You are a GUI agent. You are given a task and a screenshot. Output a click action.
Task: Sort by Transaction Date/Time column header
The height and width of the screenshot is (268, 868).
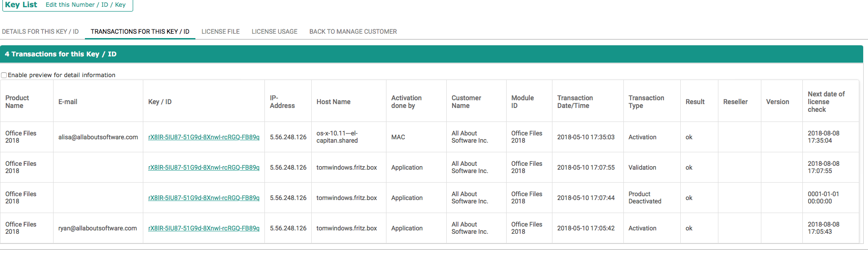(x=575, y=102)
